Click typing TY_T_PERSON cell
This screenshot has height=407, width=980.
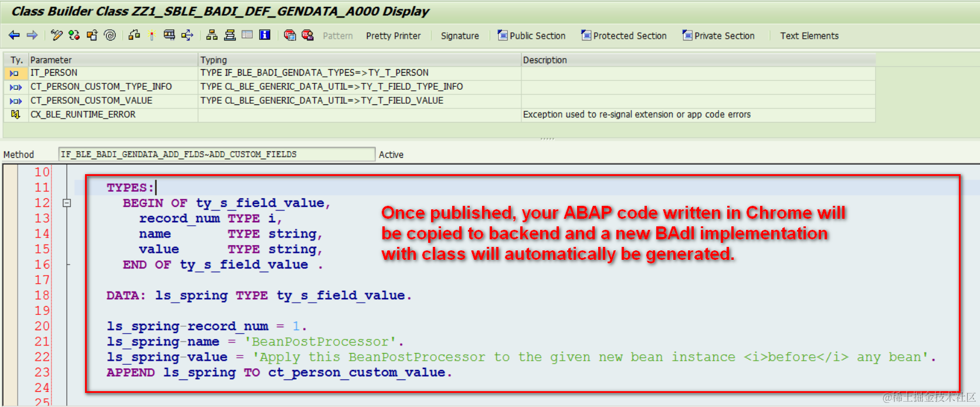click(360, 73)
